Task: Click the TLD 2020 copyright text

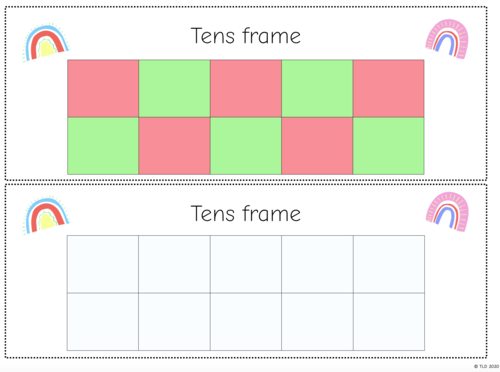Action: 486,366
